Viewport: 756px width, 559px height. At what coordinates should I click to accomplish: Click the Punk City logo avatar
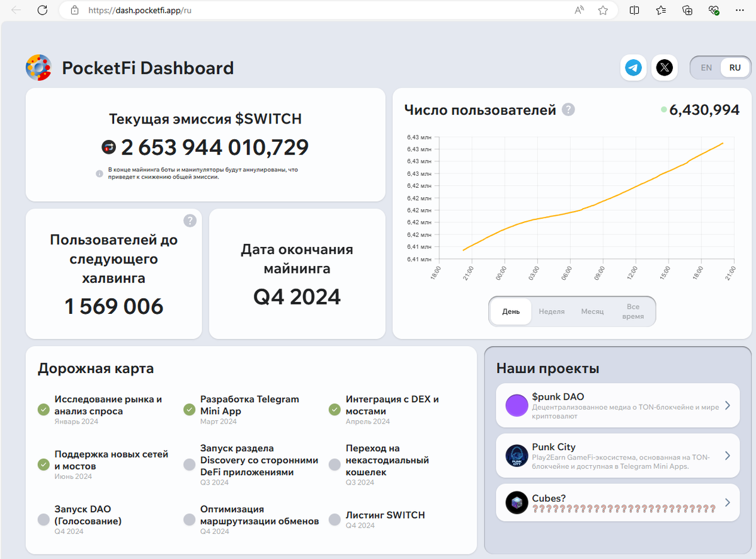(517, 455)
